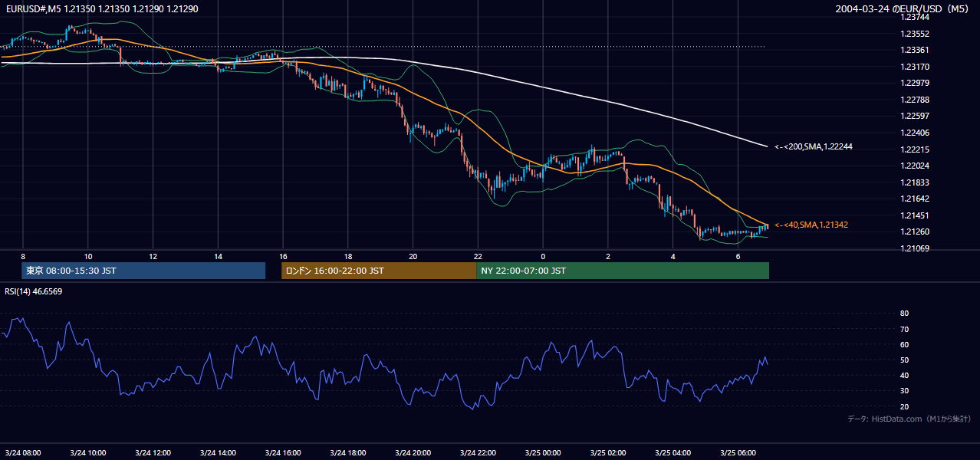Click the 3/25 06:00 time label

click(x=738, y=453)
